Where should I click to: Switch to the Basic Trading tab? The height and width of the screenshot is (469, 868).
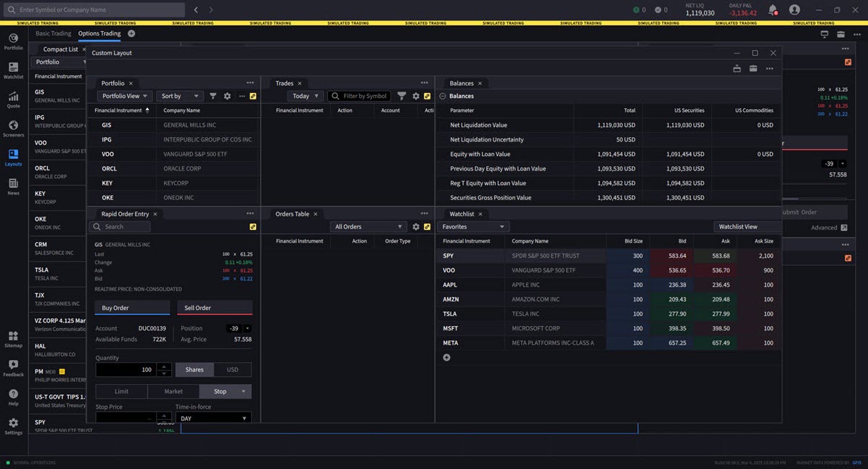point(54,33)
